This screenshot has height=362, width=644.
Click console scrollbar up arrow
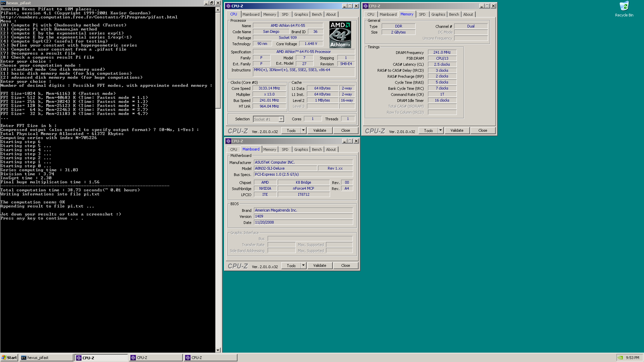[218, 10]
